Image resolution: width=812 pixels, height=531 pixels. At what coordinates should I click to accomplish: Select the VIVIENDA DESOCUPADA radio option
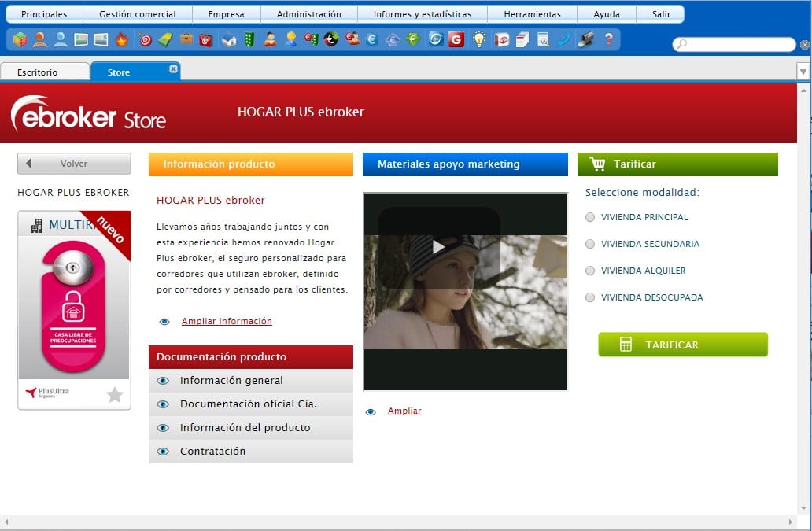[590, 297]
